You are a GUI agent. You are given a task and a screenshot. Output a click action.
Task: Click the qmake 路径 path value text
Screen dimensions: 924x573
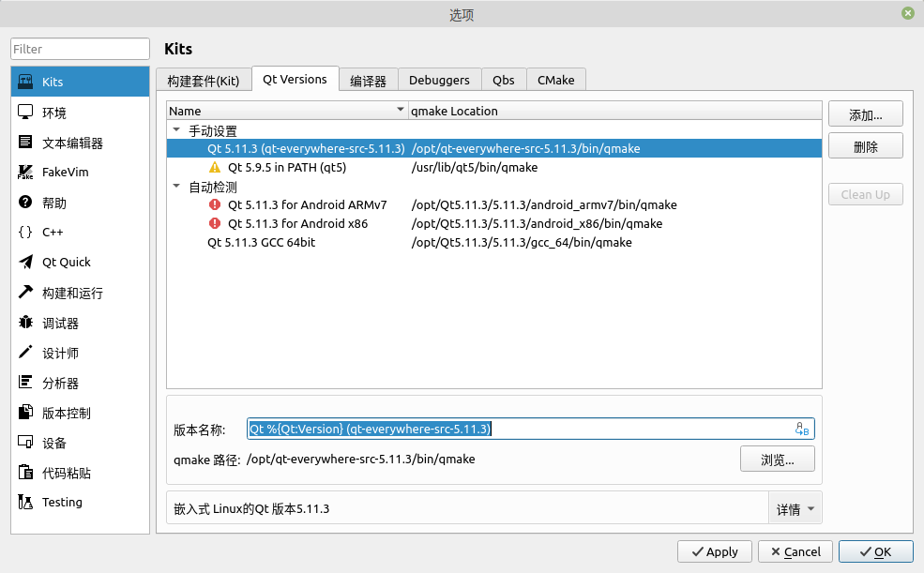tap(360, 459)
